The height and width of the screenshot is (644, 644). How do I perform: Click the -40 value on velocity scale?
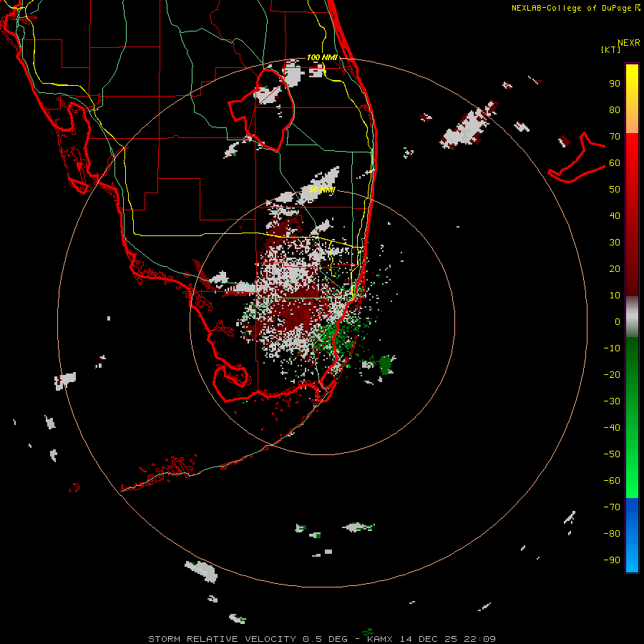(x=612, y=428)
